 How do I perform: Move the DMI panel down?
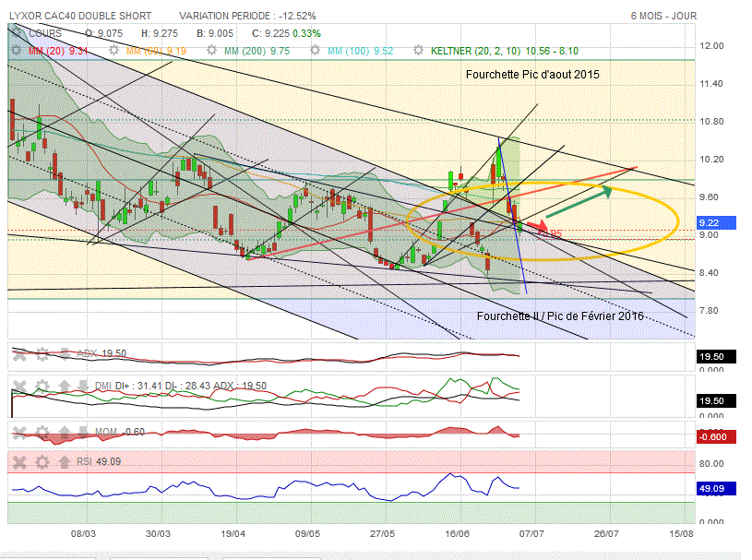tap(83, 387)
